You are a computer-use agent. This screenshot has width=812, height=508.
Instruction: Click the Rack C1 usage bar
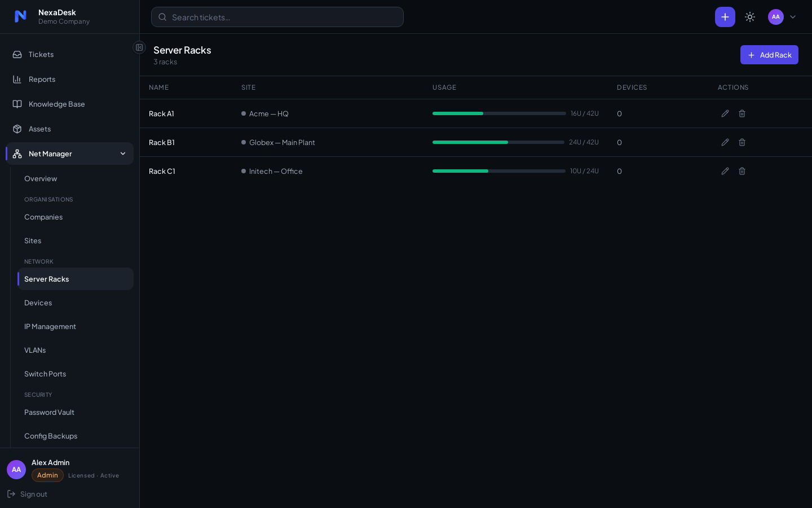[499, 171]
